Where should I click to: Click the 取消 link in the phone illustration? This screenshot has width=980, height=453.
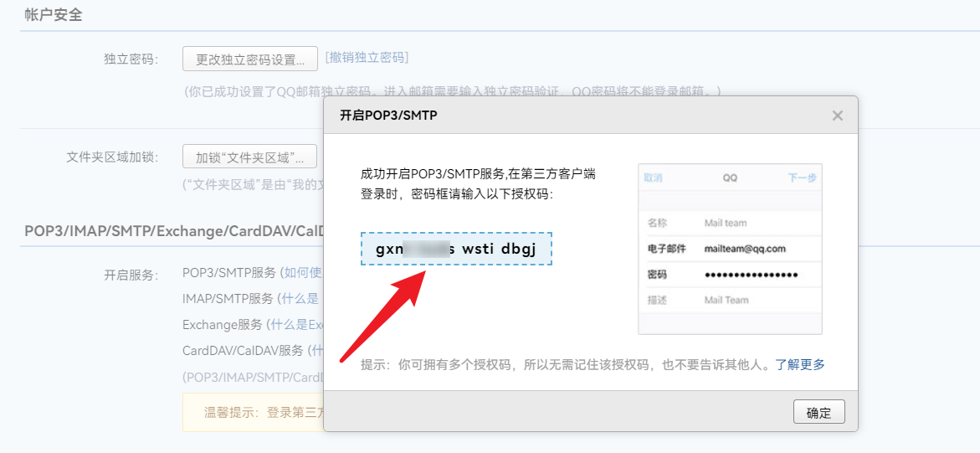653,178
